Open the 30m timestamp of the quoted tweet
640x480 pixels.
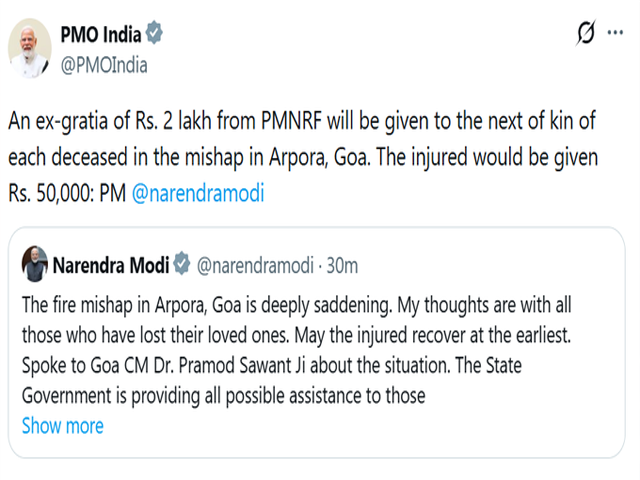click(343, 265)
